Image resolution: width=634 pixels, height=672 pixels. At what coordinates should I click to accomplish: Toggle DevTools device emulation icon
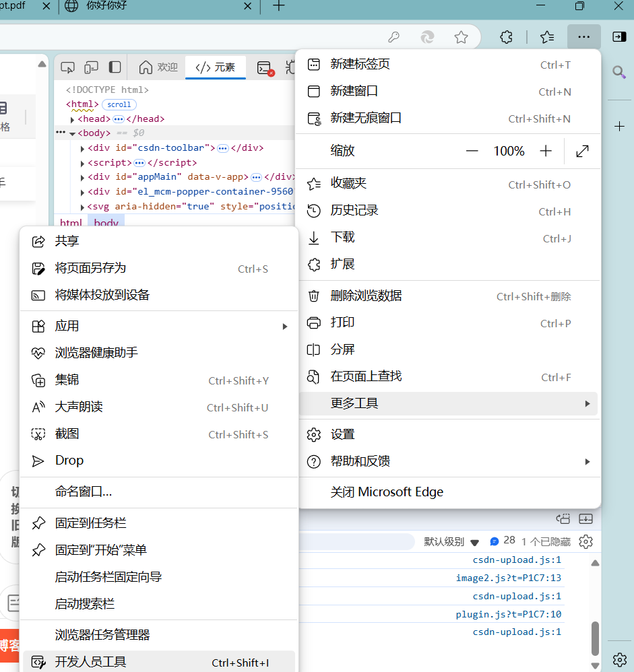pyautogui.click(x=91, y=67)
